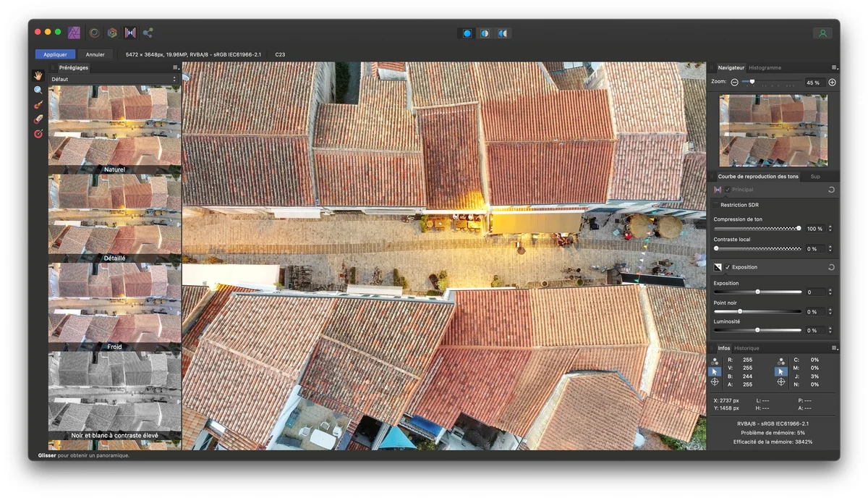Choose the split view mode icon
868x498 pixels.
(485, 33)
